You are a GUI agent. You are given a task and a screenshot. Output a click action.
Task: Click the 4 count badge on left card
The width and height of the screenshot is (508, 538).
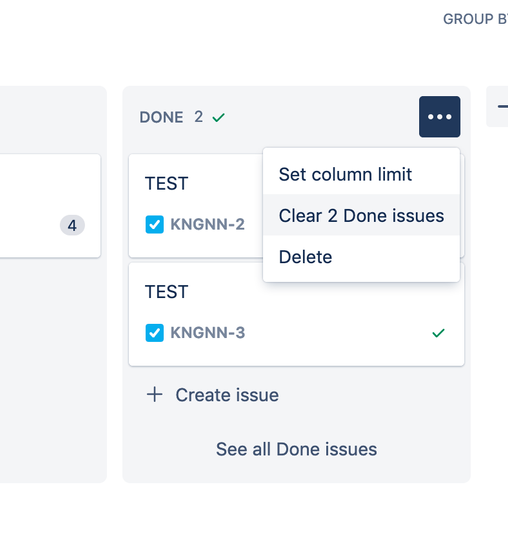click(x=72, y=225)
